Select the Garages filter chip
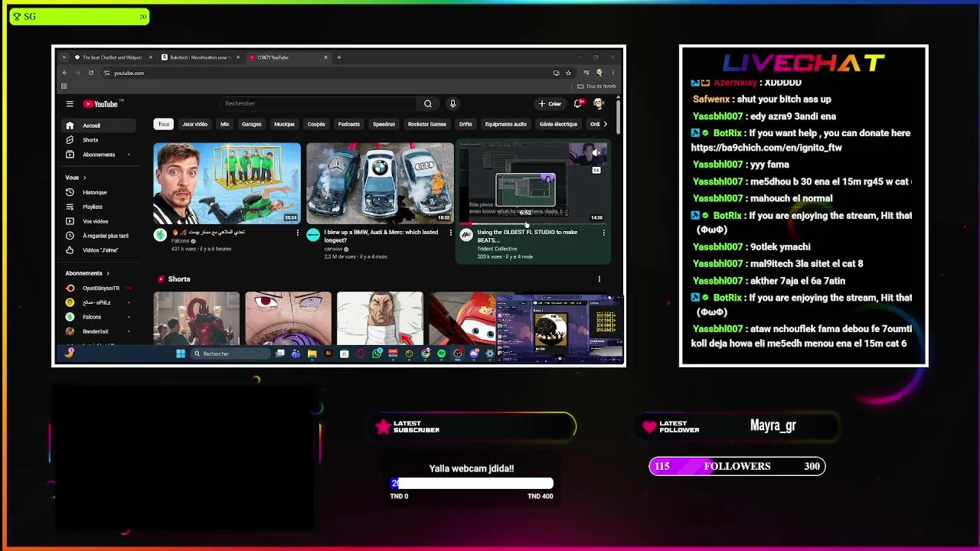Viewport: 980px width, 551px height. click(251, 124)
